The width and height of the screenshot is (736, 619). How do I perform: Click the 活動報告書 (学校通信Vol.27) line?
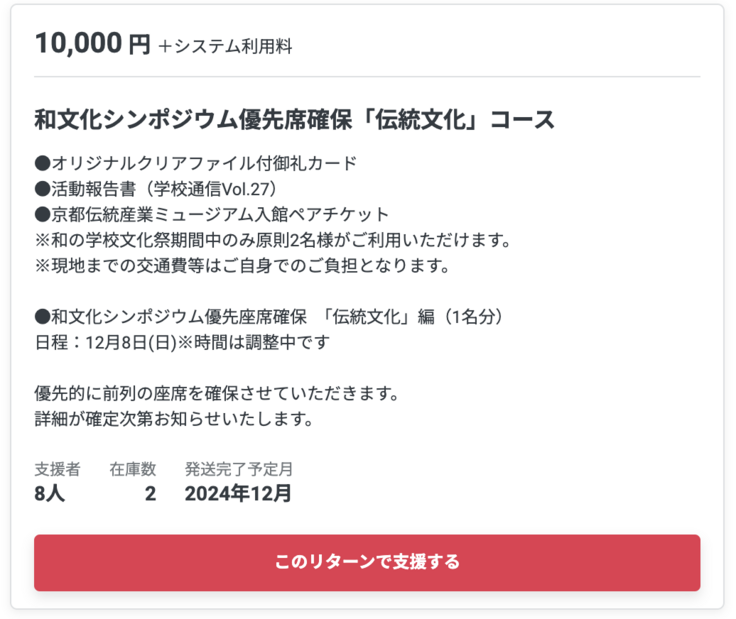point(155,189)
